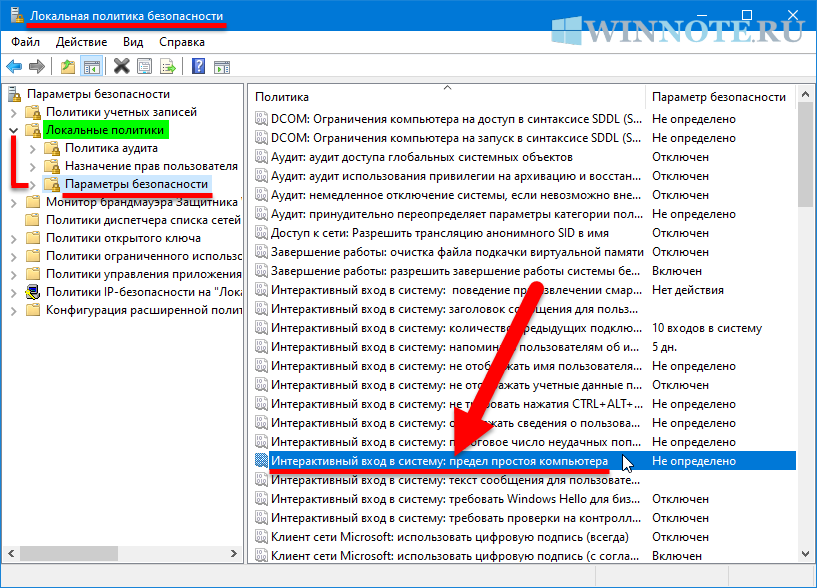Viewport: 817px width, 588px height.
Task: Click the Back arrow toolbar icon
Action: coord(14,67)
